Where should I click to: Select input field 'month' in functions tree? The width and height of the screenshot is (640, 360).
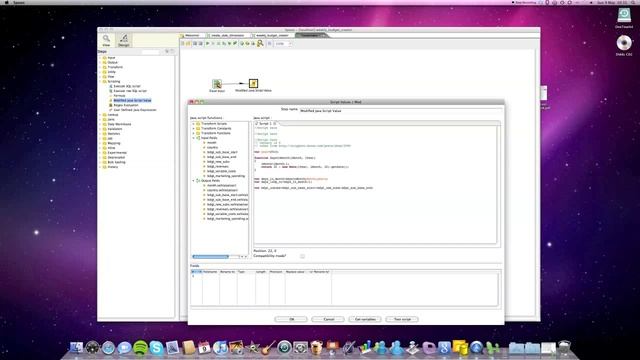211,143
